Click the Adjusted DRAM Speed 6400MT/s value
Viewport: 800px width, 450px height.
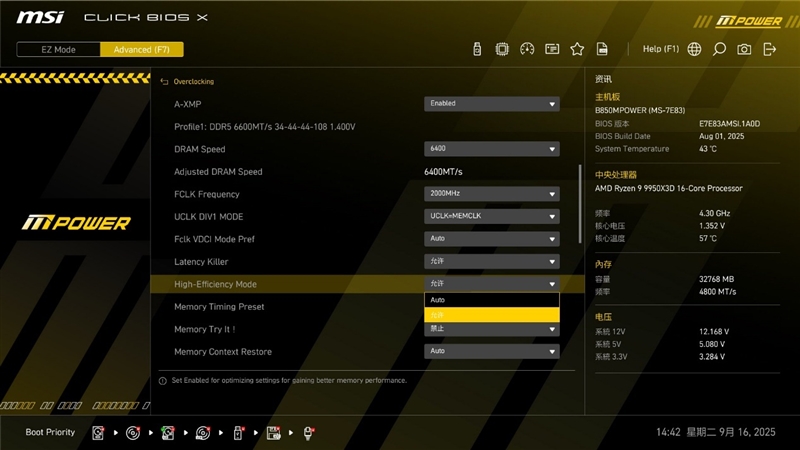(443, 172)
